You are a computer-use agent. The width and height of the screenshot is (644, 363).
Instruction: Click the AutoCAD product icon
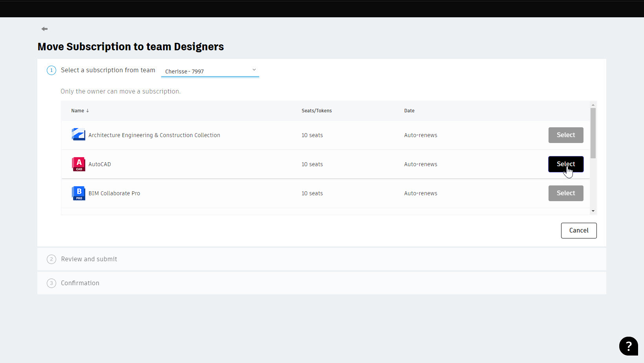[78, 164]
